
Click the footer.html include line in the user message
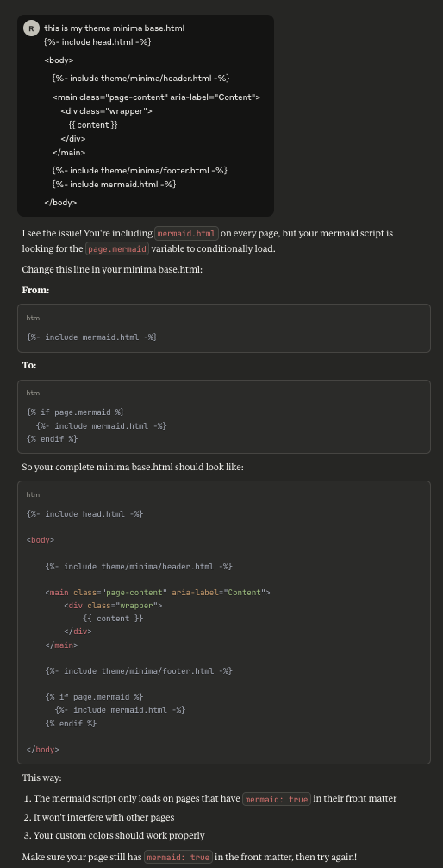(140, 171)
